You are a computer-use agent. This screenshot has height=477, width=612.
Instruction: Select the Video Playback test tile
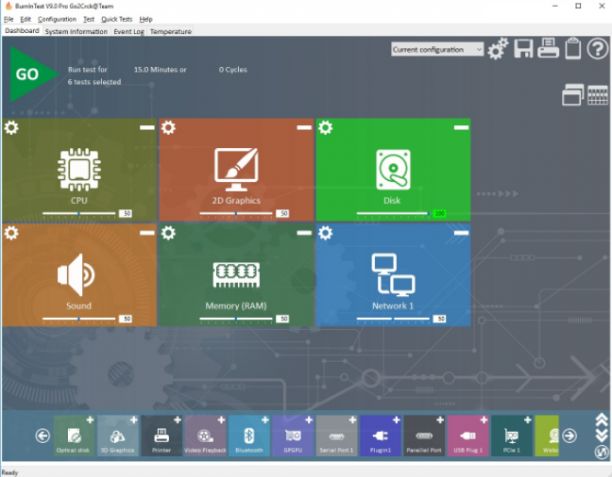(205, 436)
